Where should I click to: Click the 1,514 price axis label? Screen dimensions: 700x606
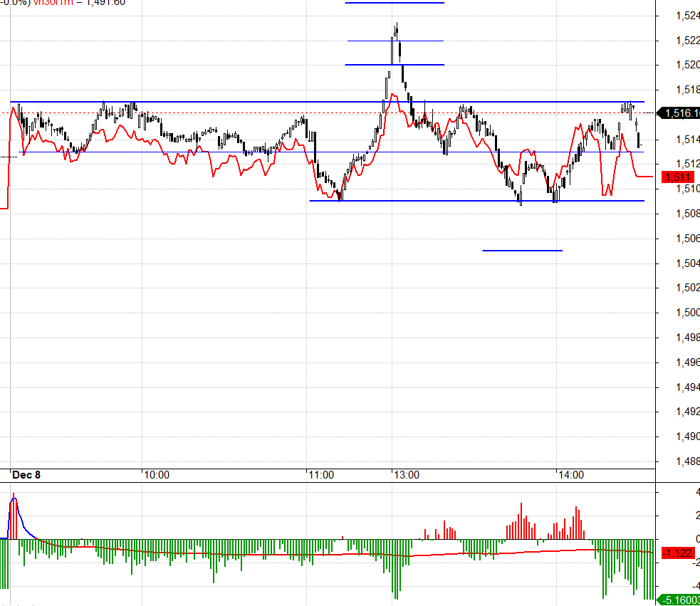point(688,140)
